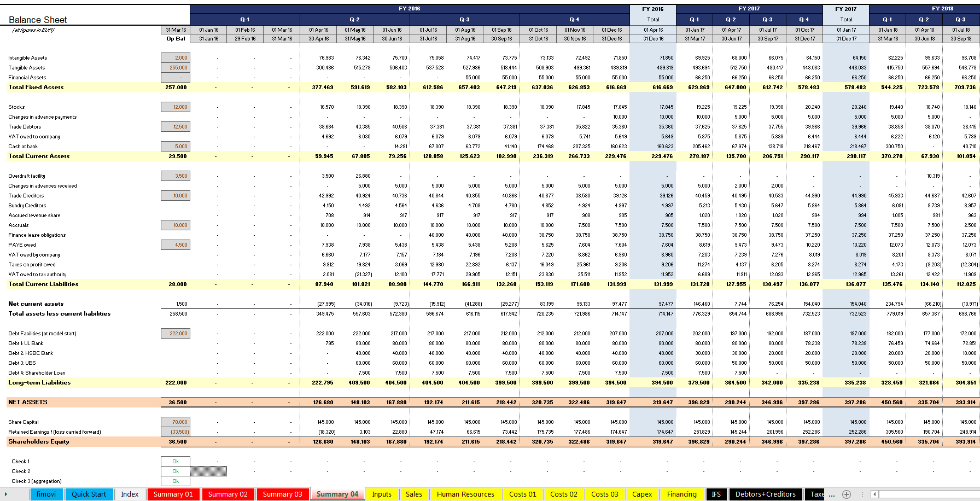Switch to the Quick Start tab
Screen dimensions: 980x501
point(89,494)
